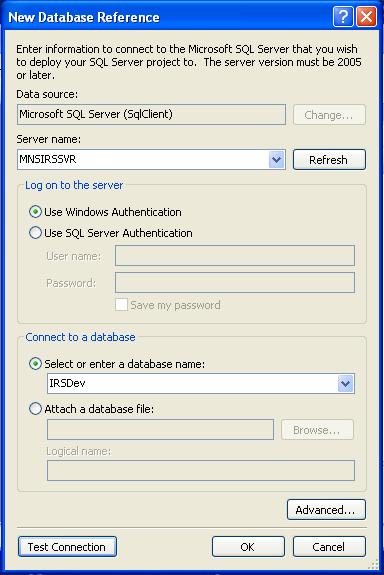Click the Refresh server list button
The image size is (384, 575).
pos(329,160)
